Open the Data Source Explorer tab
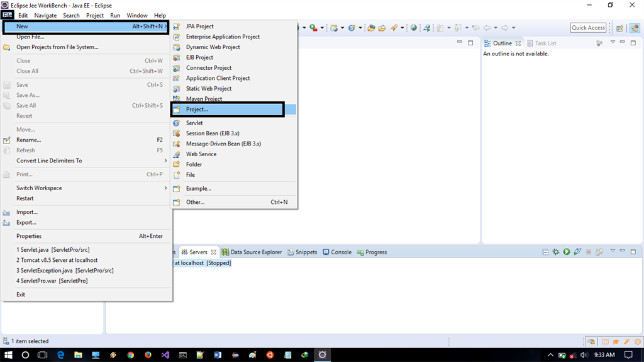Screen dimensions: 644x362 pos(252,252)
